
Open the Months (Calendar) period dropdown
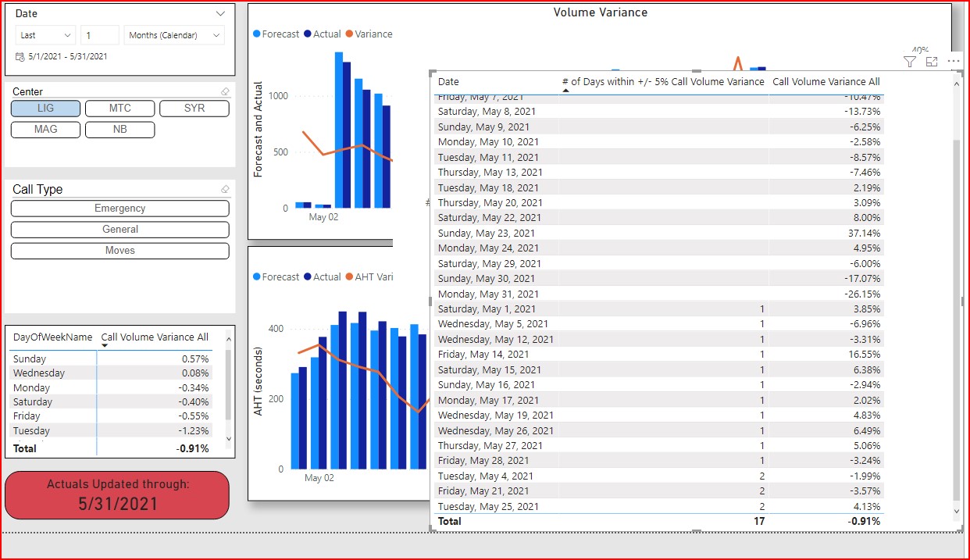[174, 35]
